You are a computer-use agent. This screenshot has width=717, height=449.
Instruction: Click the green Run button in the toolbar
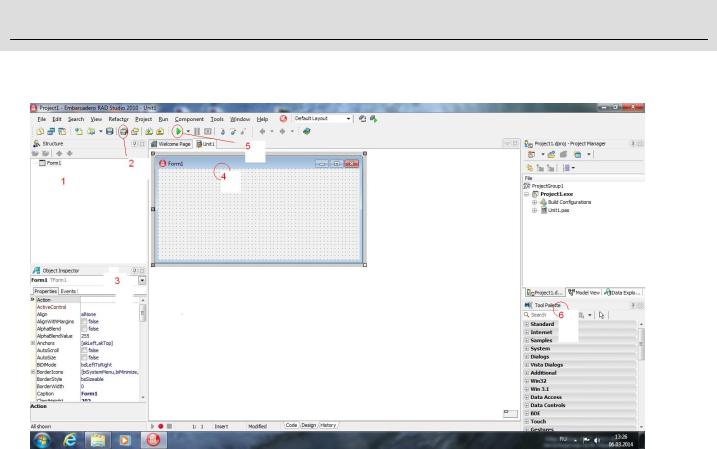(178, 132)
